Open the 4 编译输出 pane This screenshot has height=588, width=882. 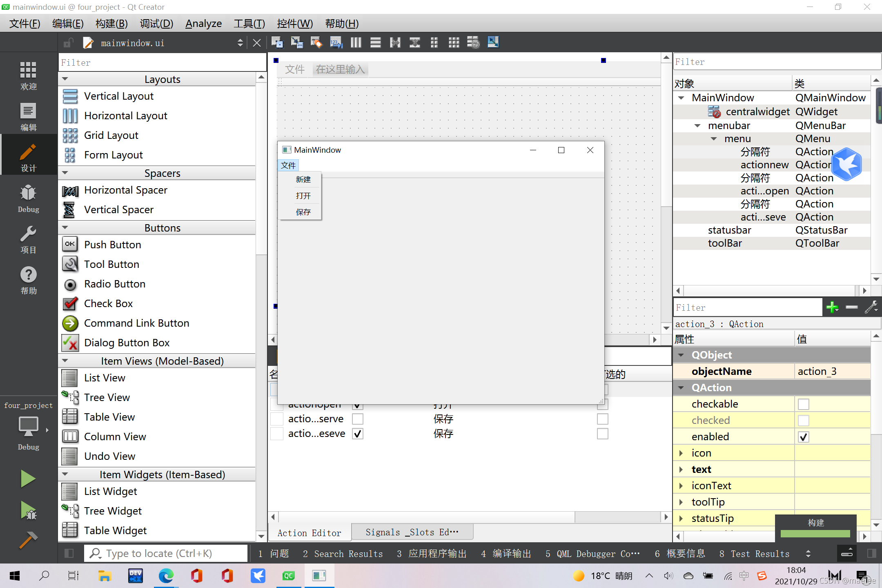click(x=506, y=554)
